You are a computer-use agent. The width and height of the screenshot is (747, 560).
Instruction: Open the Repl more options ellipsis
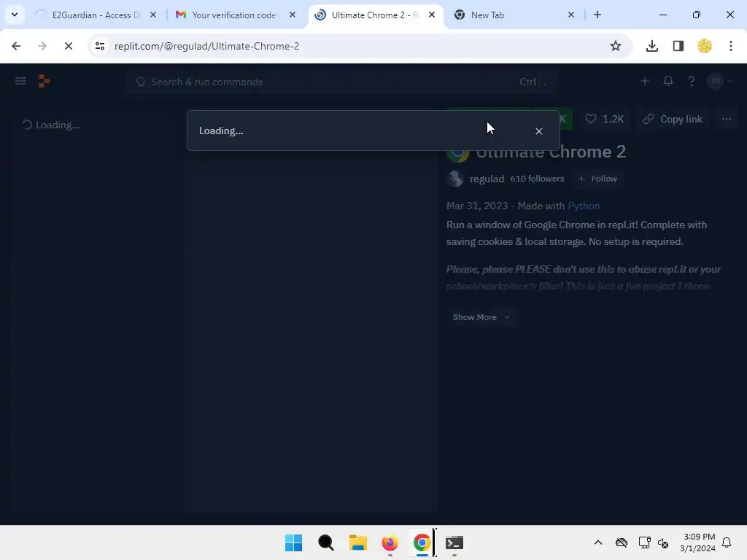click(x=726, y=119)
